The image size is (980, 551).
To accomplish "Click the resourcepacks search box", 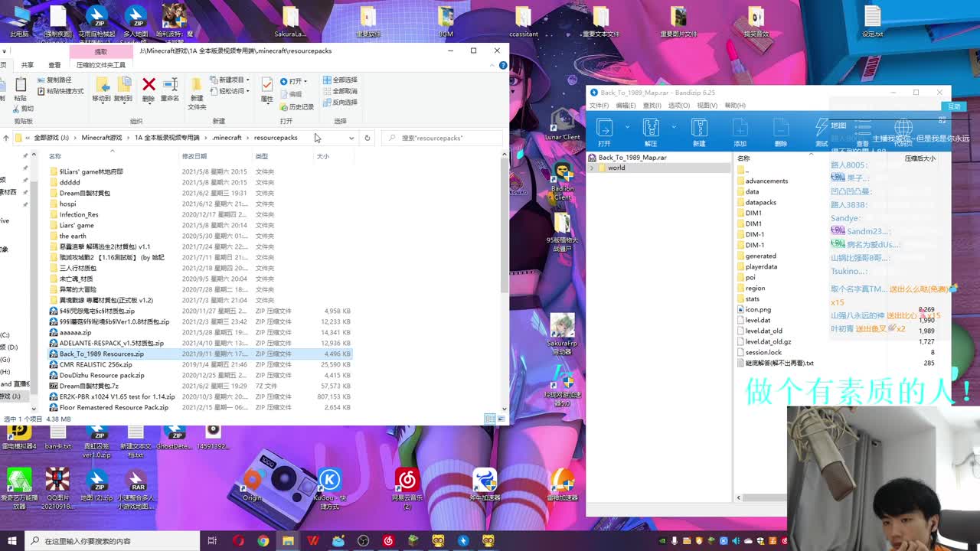I will coord(443,138).
